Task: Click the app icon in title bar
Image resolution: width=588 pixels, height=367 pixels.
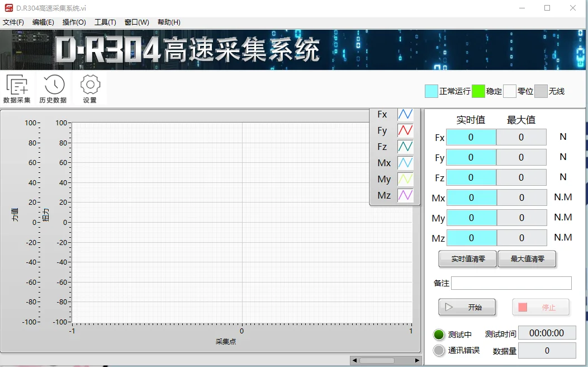Action: click(8, 8)
